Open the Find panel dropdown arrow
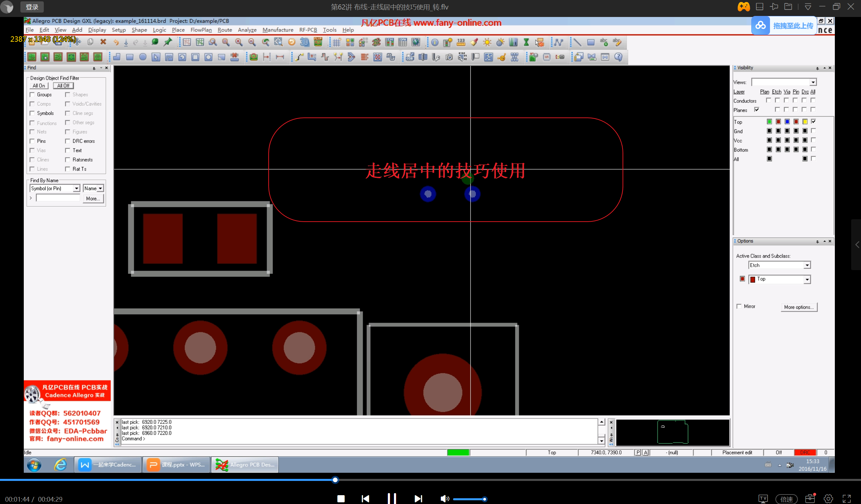The height and width of the screenshot is (504, 861). coord(101,68)
